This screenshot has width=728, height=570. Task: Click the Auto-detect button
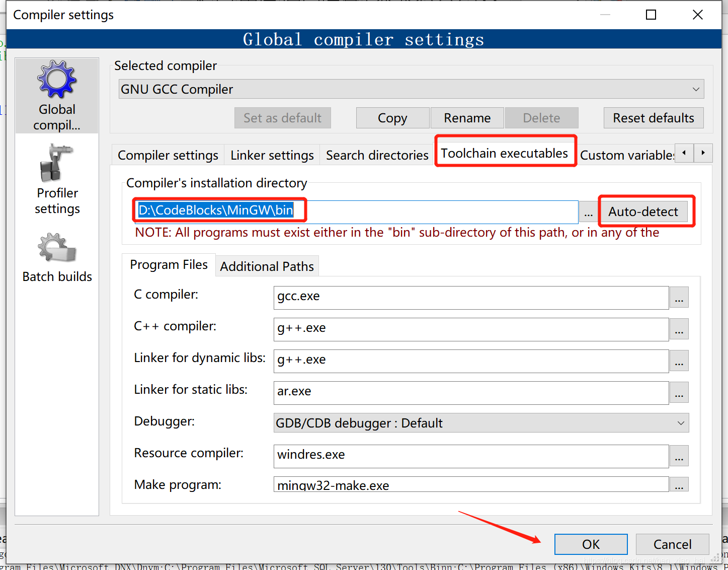click(643, 211)
